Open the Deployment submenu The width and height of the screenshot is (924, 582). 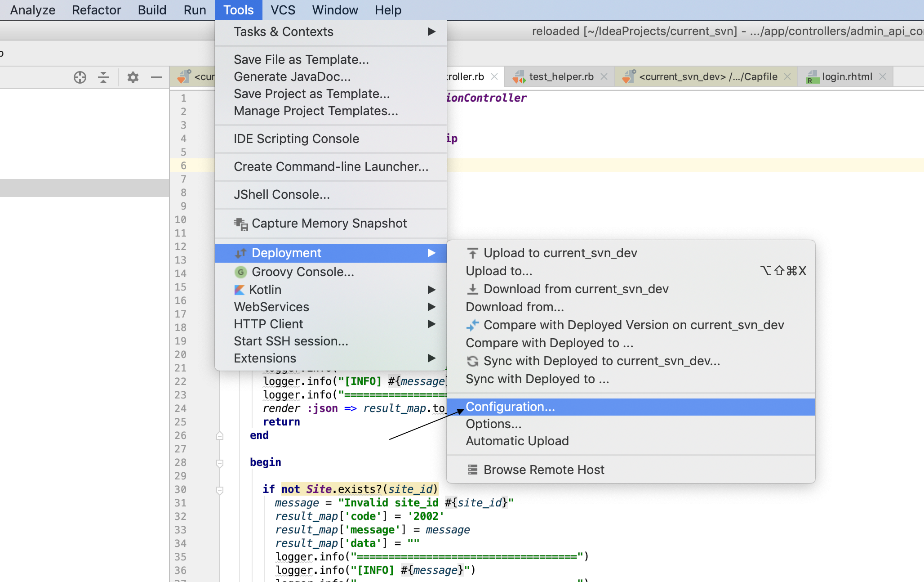pos(331,253)
